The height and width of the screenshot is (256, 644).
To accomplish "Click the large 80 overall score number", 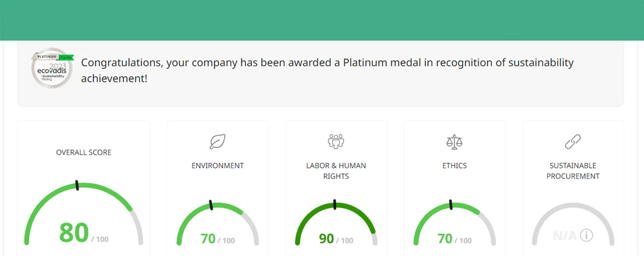I will pyautogui.click(x=74, y=233).
